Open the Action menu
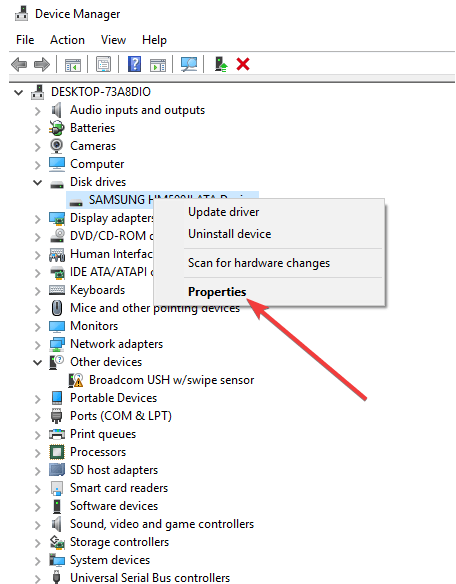Image resolution: width=456 pixels, height=584 pixels. (x=67, y=40)
